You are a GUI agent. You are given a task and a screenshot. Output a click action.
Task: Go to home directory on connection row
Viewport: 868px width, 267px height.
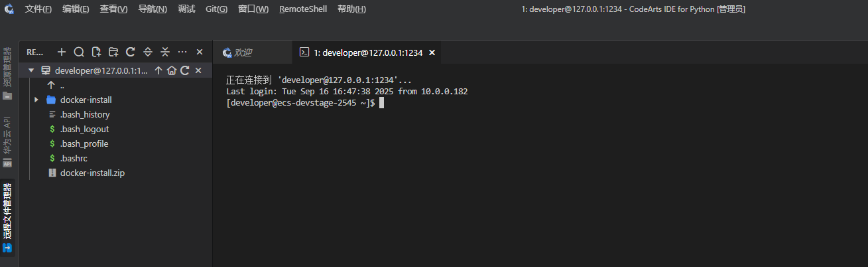[x=171, y=70]
